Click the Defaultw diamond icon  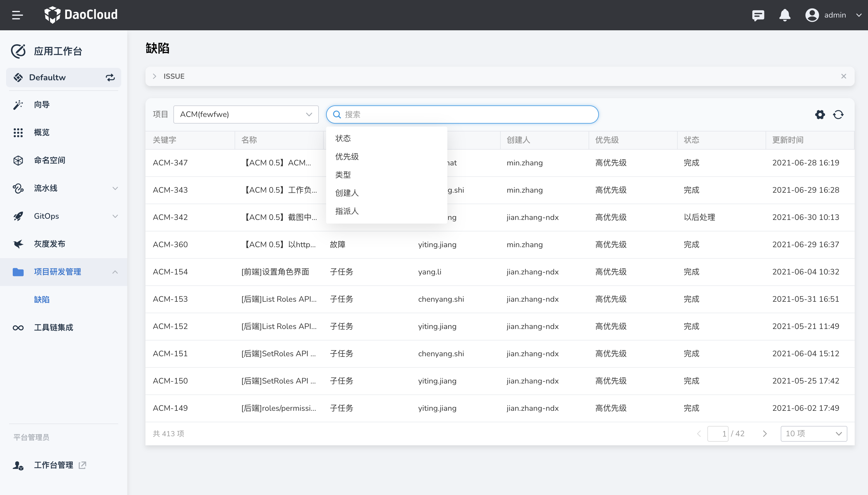coord(18,78)
